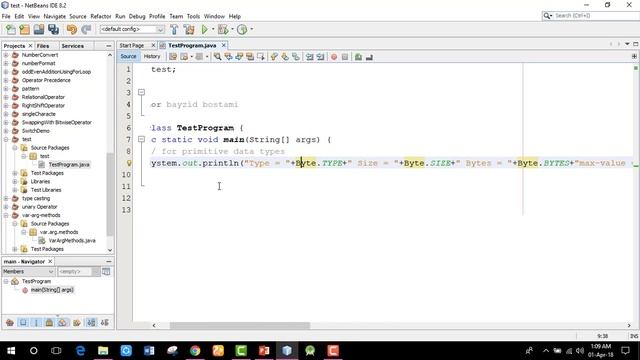Open the default config dropdown
Screen dimensions: 640x360
(x=132, y=29)
